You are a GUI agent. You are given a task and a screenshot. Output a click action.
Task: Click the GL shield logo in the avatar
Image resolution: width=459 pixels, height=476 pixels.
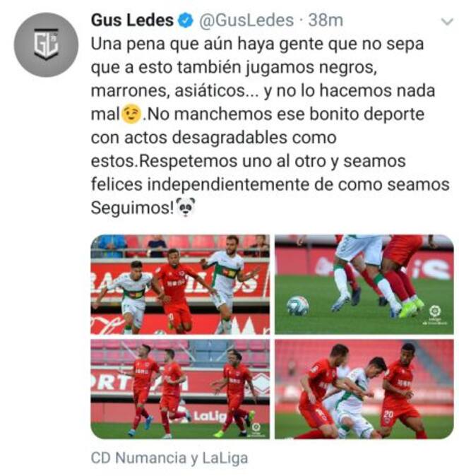coord(46,44)
